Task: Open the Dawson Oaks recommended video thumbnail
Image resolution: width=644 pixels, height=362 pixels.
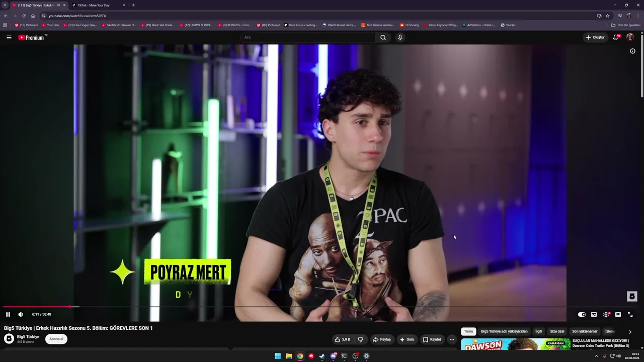Action: point(516,344)
